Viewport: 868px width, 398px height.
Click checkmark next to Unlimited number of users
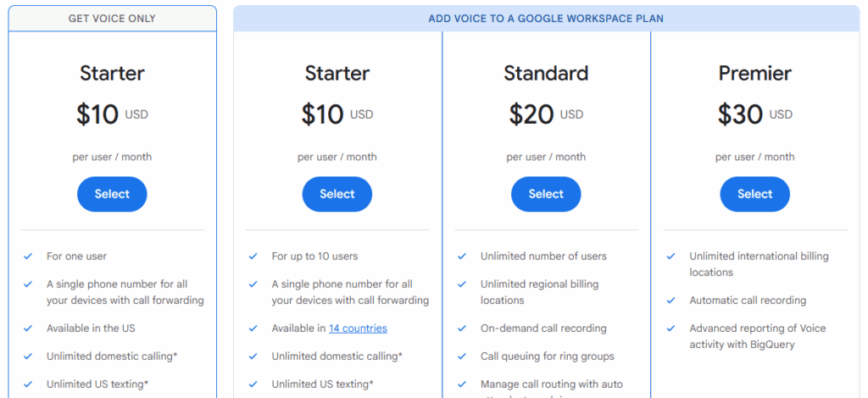point(462,256)
